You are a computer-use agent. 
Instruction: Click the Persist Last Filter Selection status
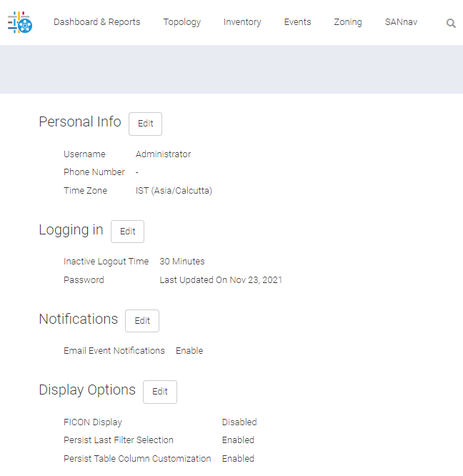coord(238,440)
